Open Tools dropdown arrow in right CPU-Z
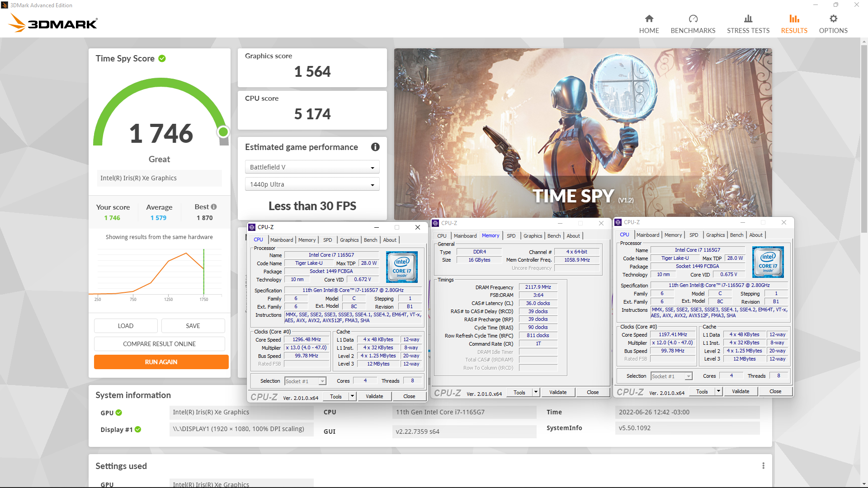This screenshot has width=868, height=488. 718,391
